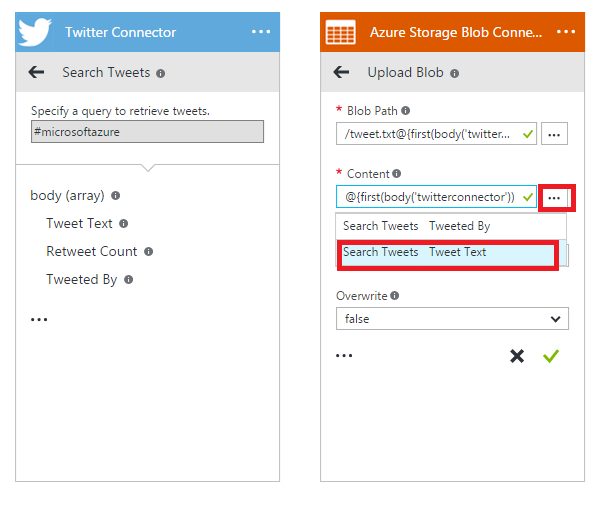Screen dimensions: 608x506
Task: Open Azure Storage Blob Connector ellipsis menu
Action: pyautogui.click(x=566, y=32)
